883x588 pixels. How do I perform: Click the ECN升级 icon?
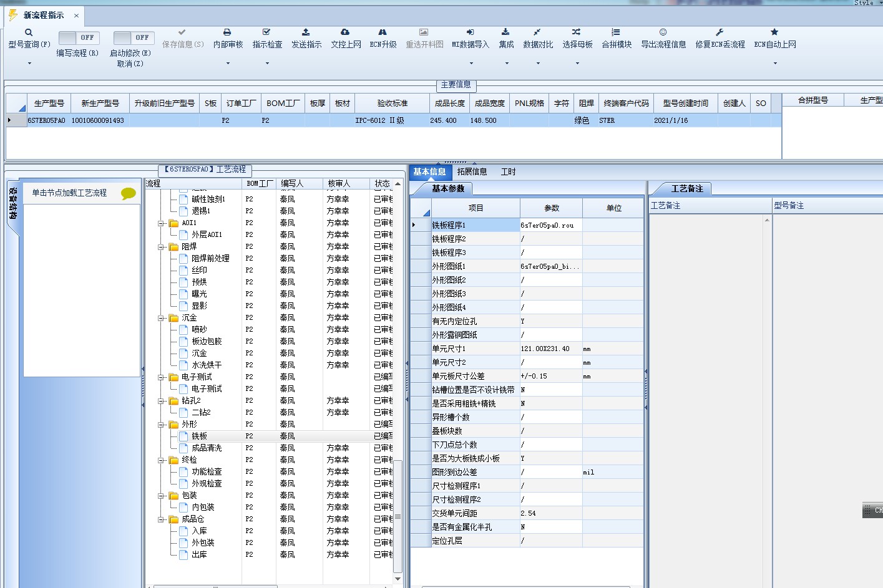click(x=383, y=32)
